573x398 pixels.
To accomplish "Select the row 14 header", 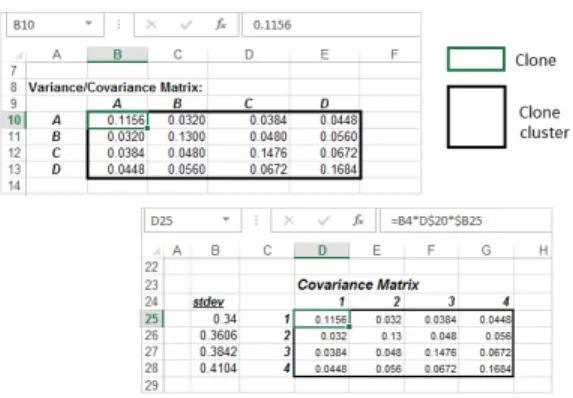I will click(14, 186).
